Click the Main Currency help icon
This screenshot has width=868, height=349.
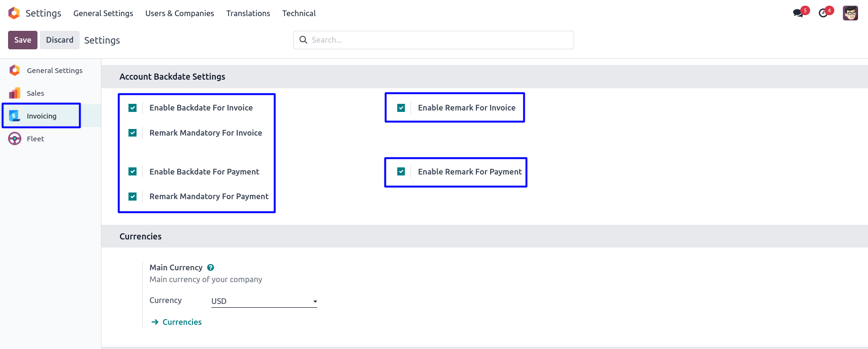click(210, 267)
